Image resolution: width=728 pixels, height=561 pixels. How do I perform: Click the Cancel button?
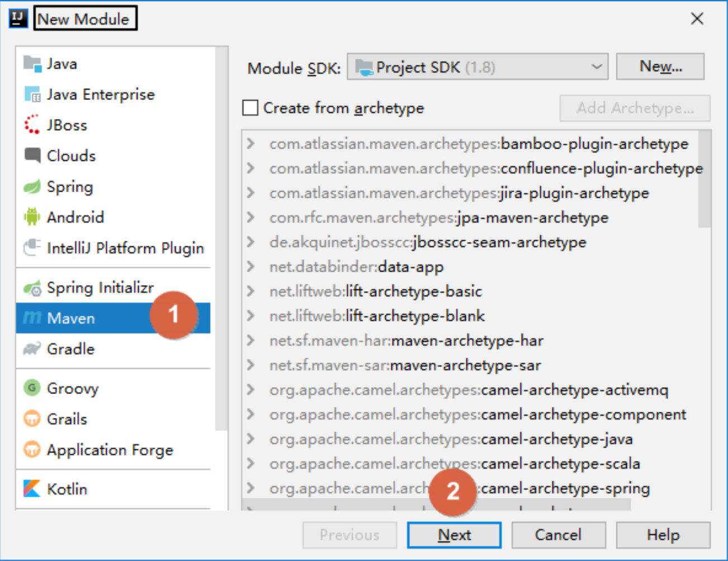pyautogui.click(x=558, y=535)
